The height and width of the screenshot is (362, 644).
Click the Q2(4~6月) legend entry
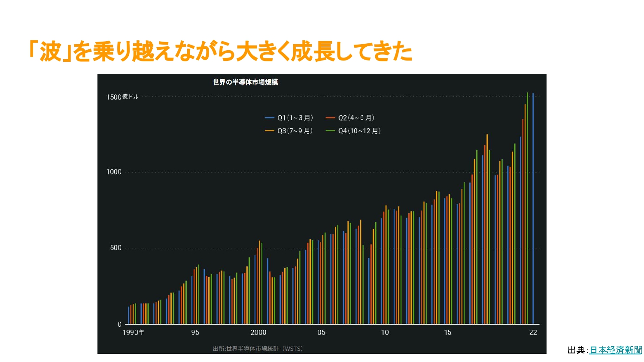click(x=350, y=118)
